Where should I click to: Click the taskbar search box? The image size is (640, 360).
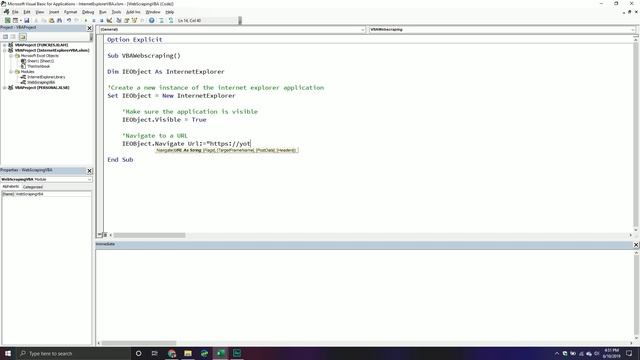tap(73, 353)
